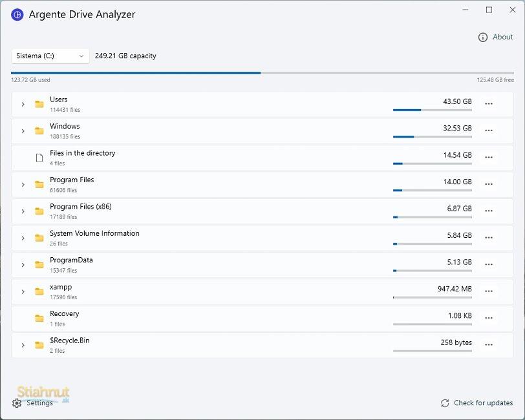Select the Files in the directory entry
This screenshot has width=525, height=420.
pyautogui.click(x=82, y=153)
